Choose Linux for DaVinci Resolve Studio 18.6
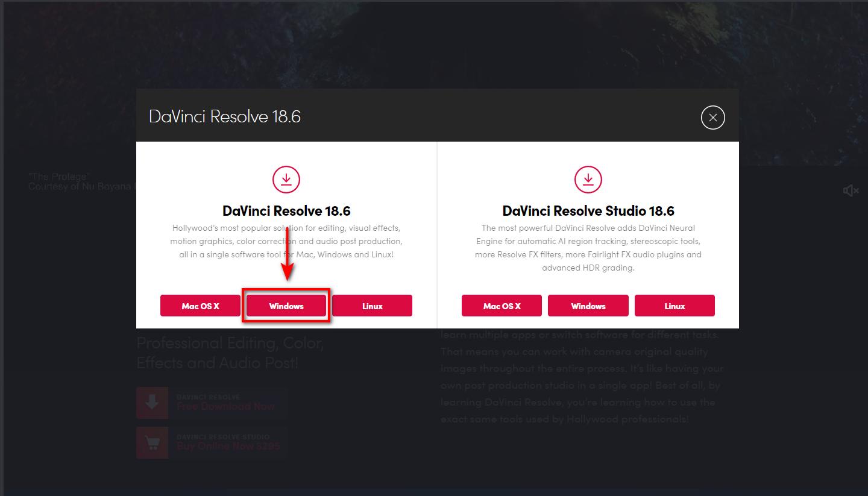 click(675, 306)
